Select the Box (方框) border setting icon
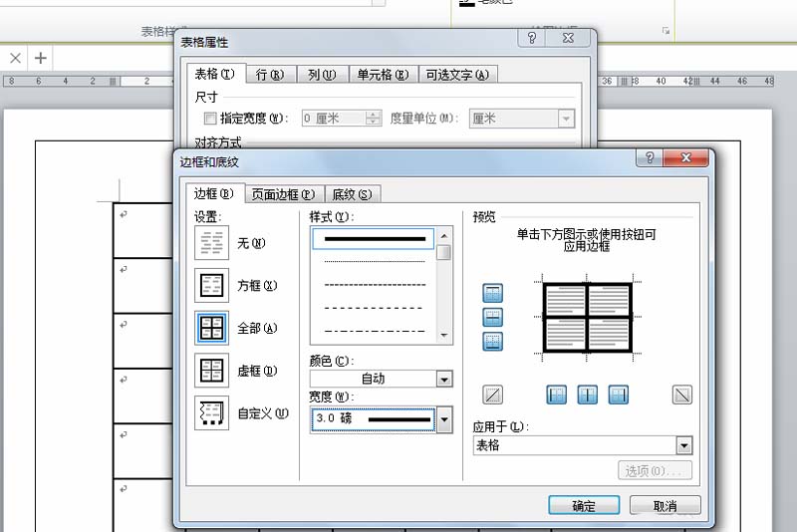 pyautogui.click(x=211, y=286)
